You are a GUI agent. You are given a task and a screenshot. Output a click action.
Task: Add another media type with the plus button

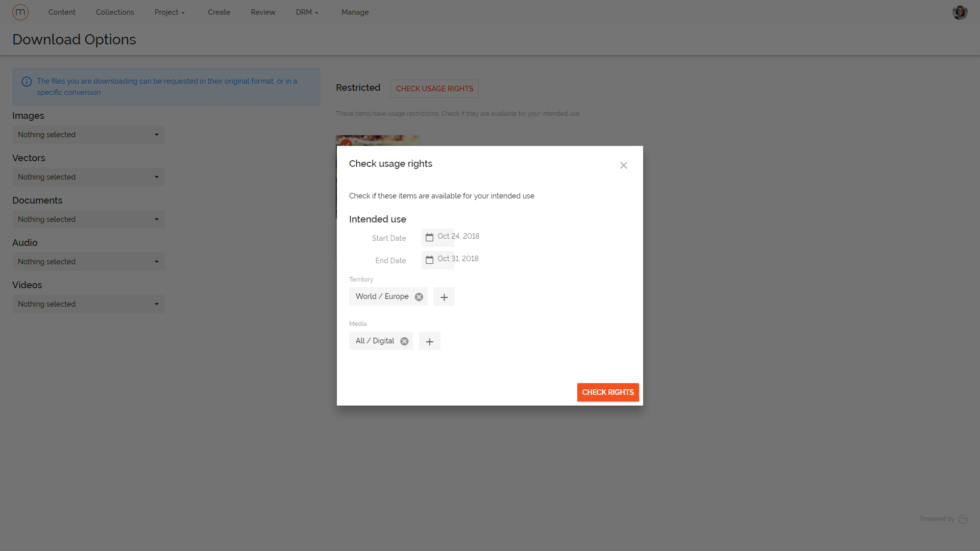[x=429, y=341]
